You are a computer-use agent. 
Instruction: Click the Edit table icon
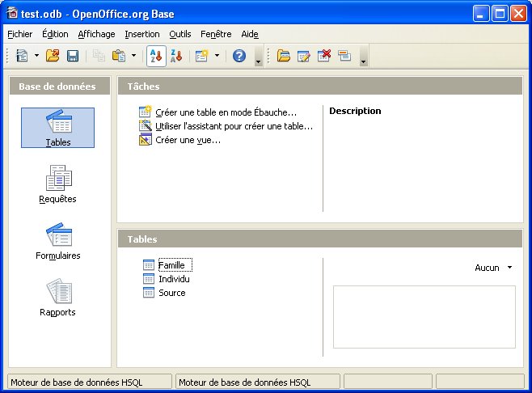click(303, 56)
